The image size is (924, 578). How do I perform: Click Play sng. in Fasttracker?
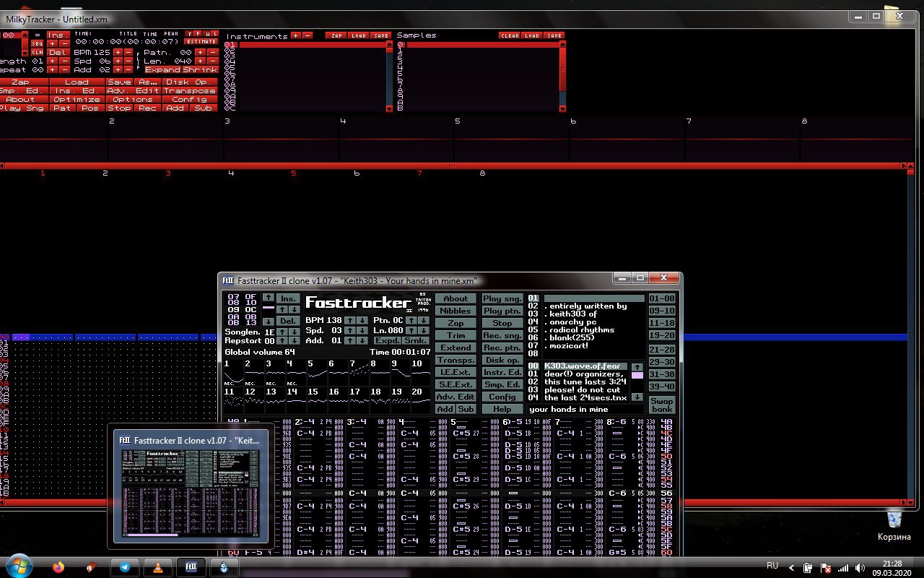[502, 298]
